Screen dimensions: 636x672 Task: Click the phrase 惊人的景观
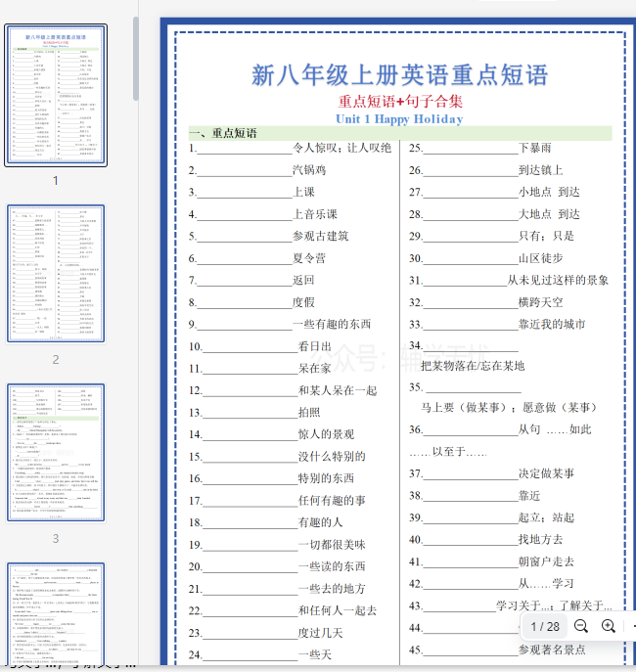click(x=326, y=434)
